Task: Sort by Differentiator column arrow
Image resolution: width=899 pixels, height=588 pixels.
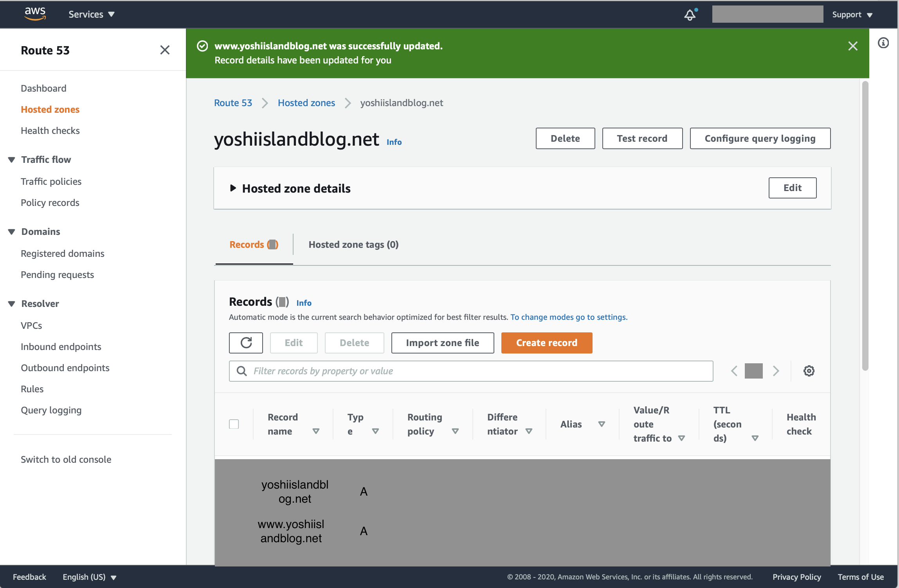Action: [529, 431]
